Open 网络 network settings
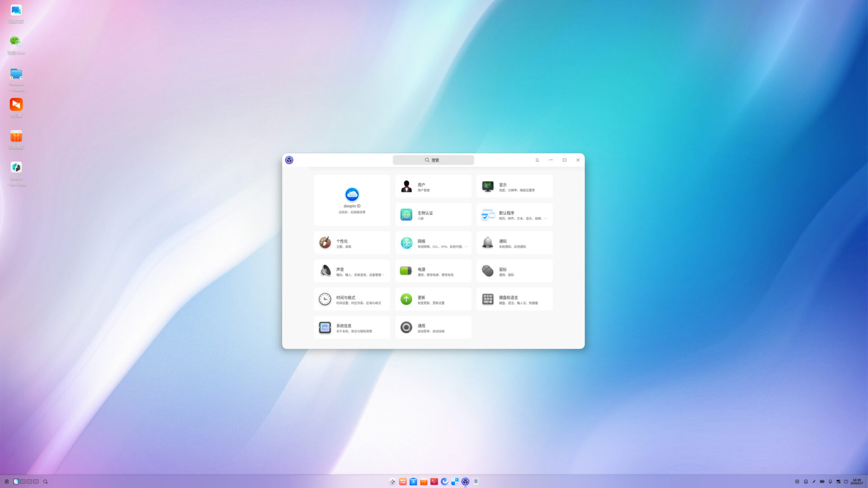Viewport: 868px width, 488px height. (x=433, y=243)
